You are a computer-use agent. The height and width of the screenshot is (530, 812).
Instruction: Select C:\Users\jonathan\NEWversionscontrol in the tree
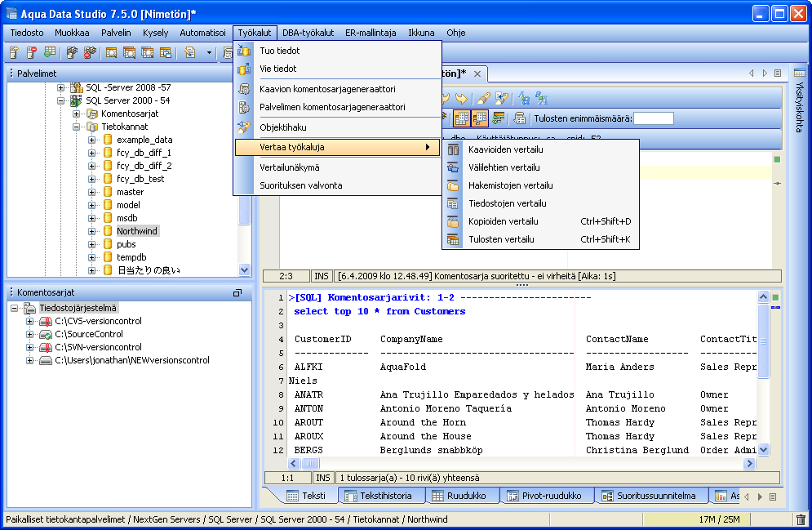click(x=132, y=360)
